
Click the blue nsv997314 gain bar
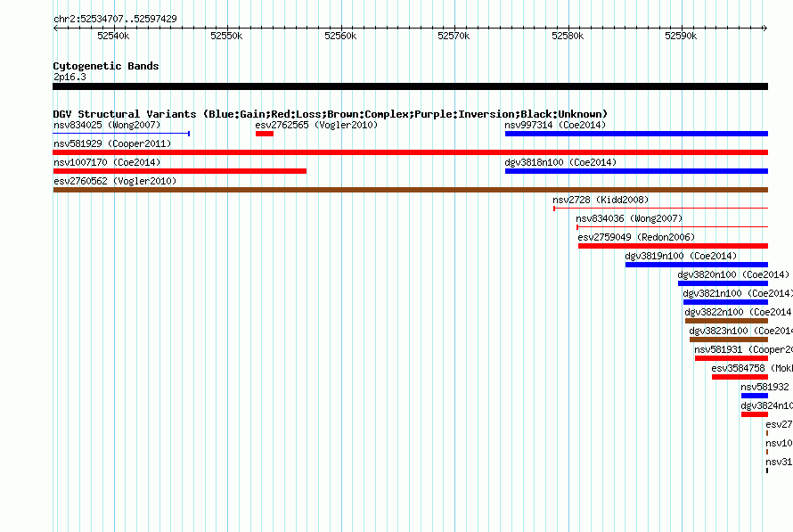[x=637, y=134]
